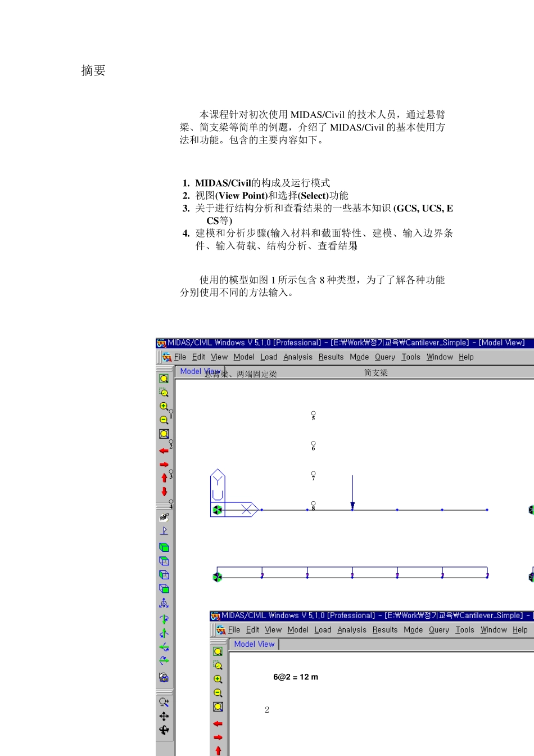Open Tools menu in lower MIDAS window
534x756 pixels.
[x=465, y=630]
